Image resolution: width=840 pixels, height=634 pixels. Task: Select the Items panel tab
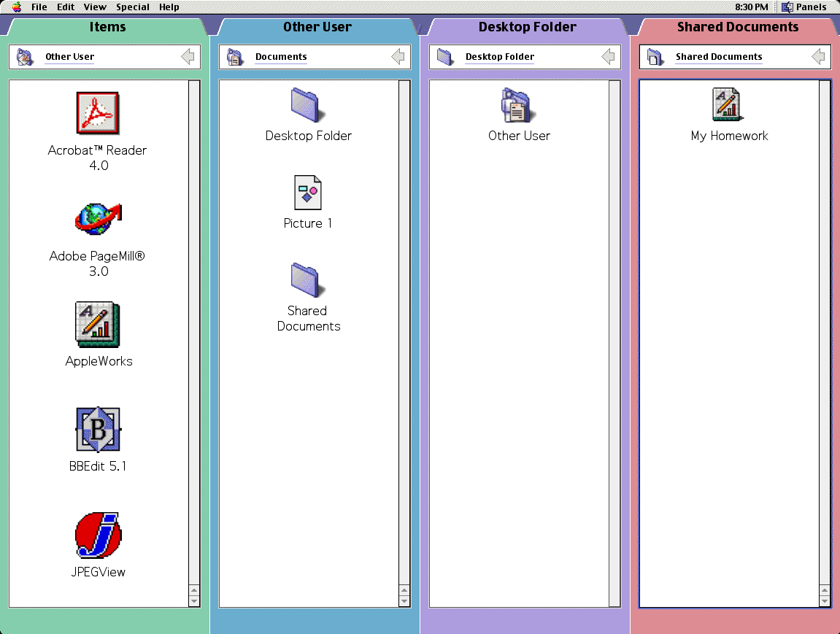click(107, 27)
